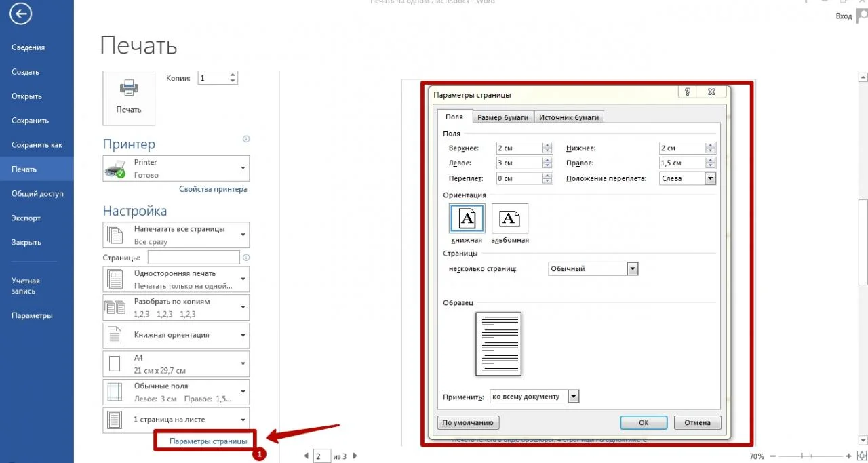Click the large Печать printer button
868x463 pixels.
[x=129, y=98]
